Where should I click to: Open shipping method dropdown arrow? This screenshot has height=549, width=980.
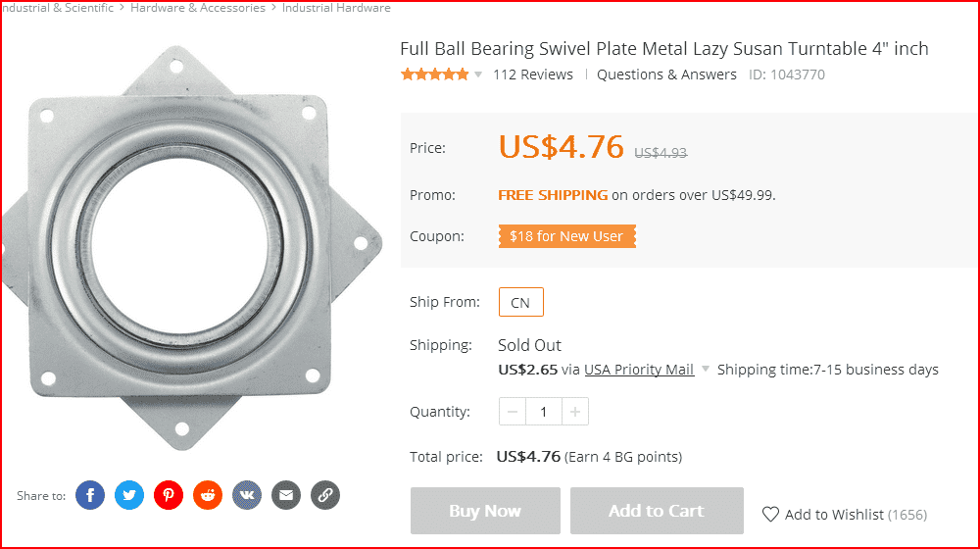(706, 370)
